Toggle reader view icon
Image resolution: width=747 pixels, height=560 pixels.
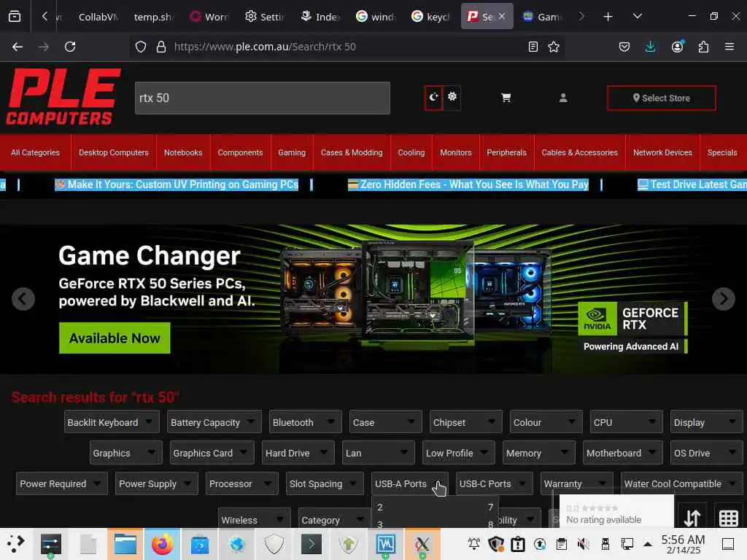533,47
